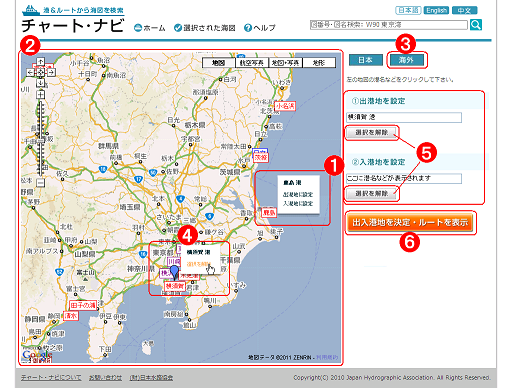Click 出入港地を決定・ルートを表示 button
This screenshot has width=512, height=388.
point(410,222)
